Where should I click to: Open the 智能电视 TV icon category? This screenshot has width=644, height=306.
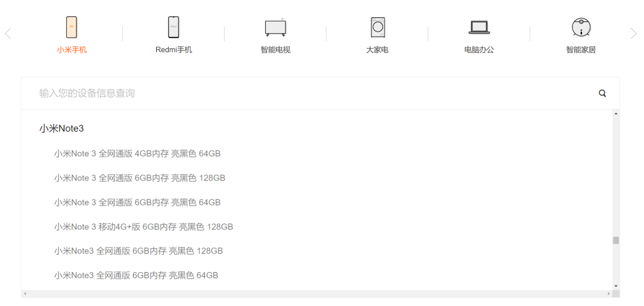click(x=275, y=27)
